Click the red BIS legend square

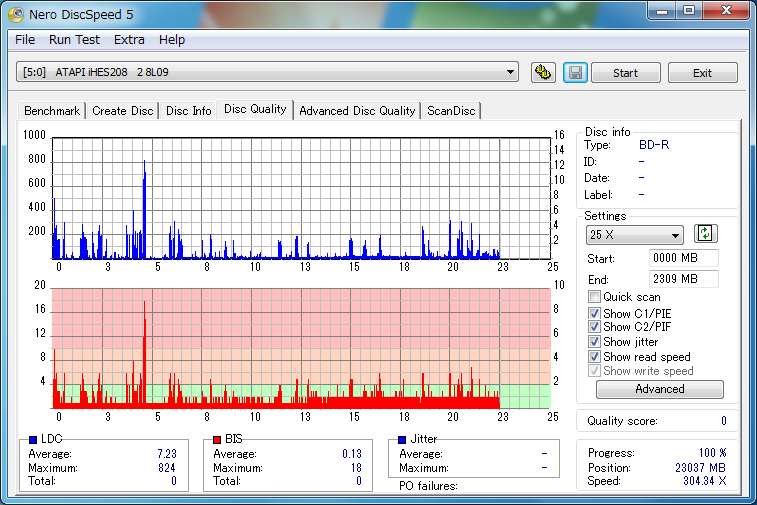217,439
